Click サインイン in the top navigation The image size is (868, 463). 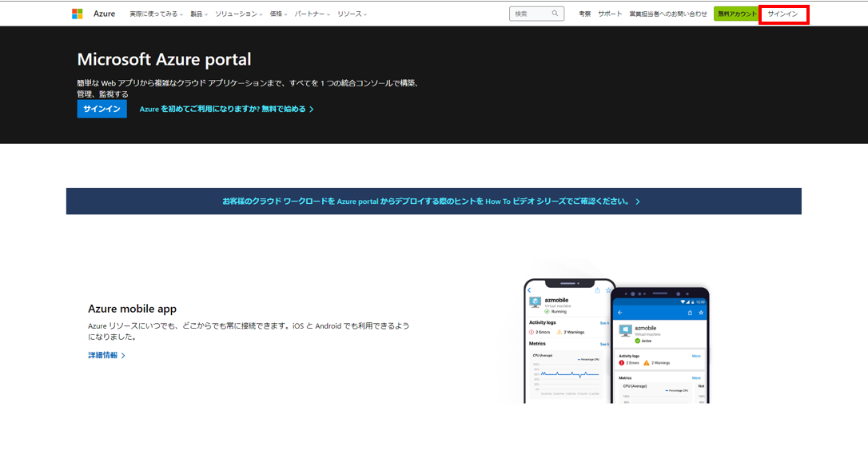coord(782,14)
